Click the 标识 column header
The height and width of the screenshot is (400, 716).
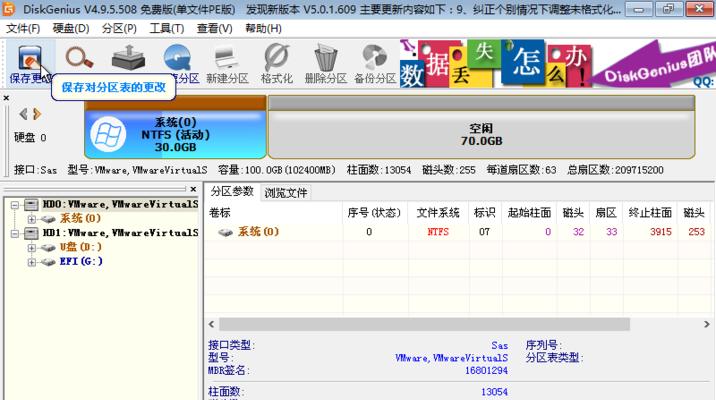click(484, 212)
